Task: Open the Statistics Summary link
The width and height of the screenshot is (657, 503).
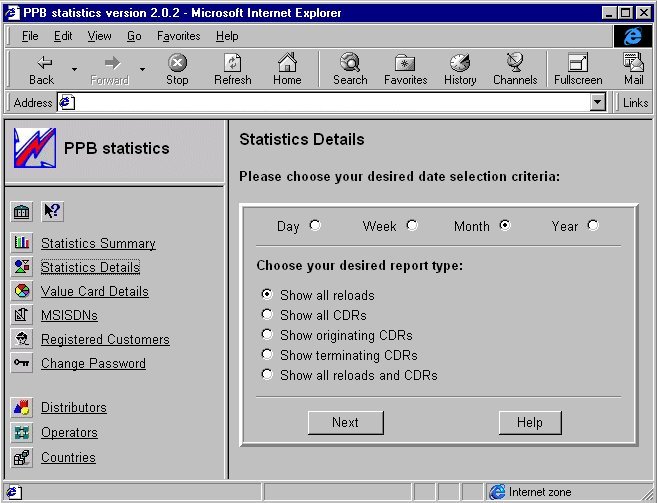Action: tap(98, 243)
